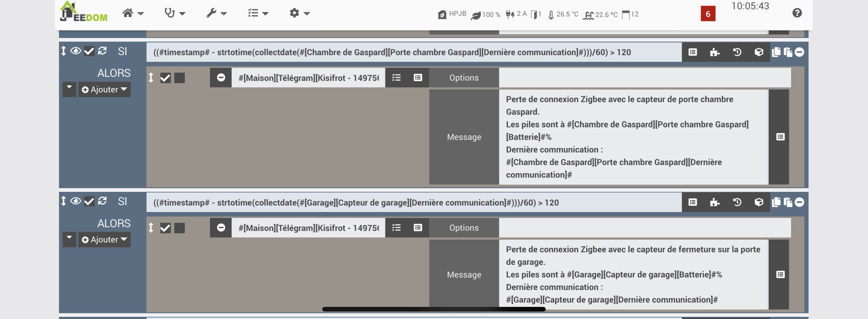Toggle the unchecked square box on the Gaspard Télégram action
Image resolution: width=868 pixels, height=319 pixels.
pyautogui.click(x=180, y=78)
